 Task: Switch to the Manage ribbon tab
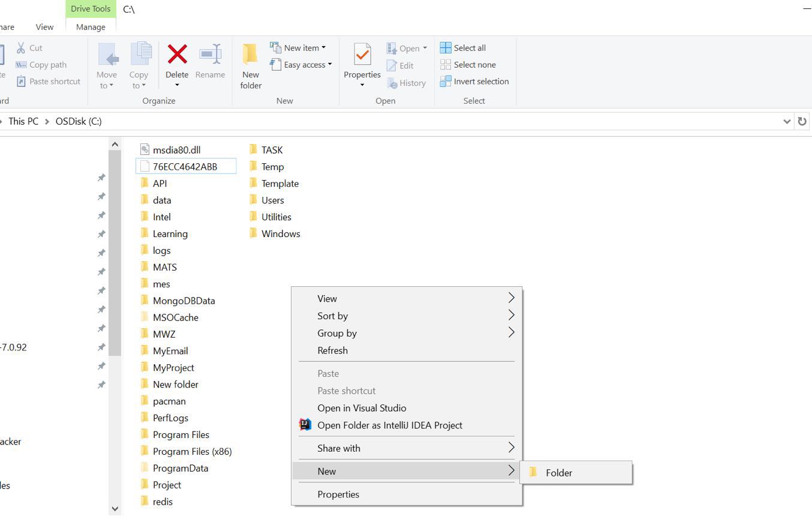(x=91, y=27)
